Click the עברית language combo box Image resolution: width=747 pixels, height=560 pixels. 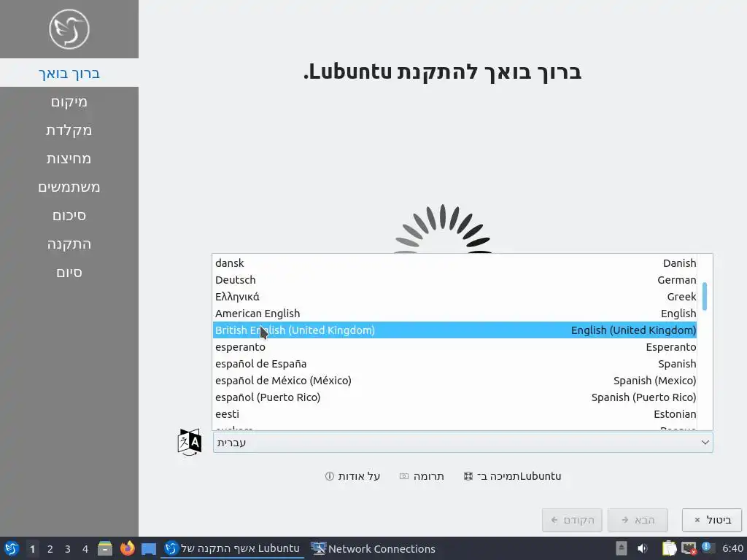(x=462, y=443)
